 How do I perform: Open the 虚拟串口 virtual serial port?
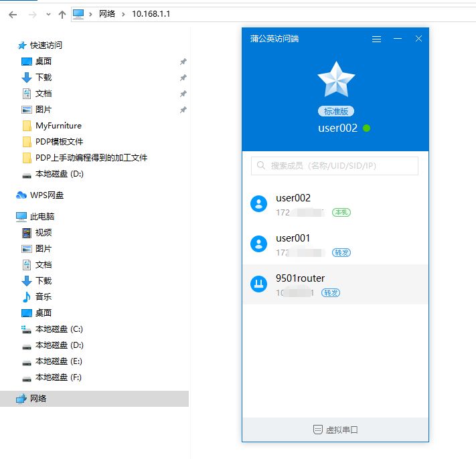point(335,430)
